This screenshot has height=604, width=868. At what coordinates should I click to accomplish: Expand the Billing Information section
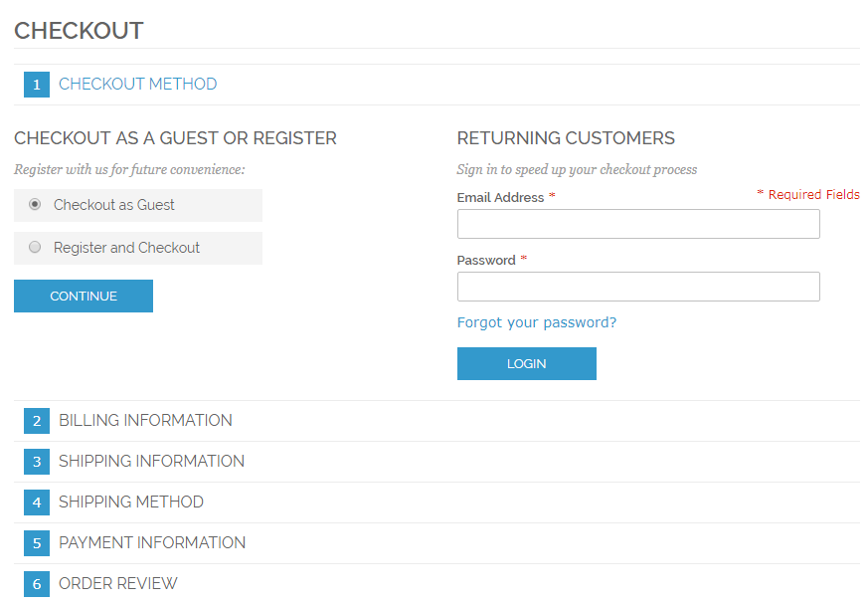pos(145,421)
